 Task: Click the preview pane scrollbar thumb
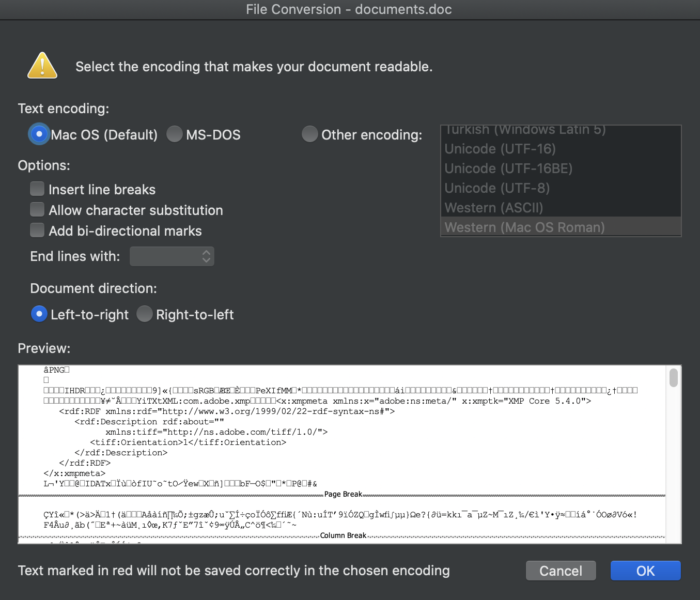pyautogui.click(x=674, y=377)
